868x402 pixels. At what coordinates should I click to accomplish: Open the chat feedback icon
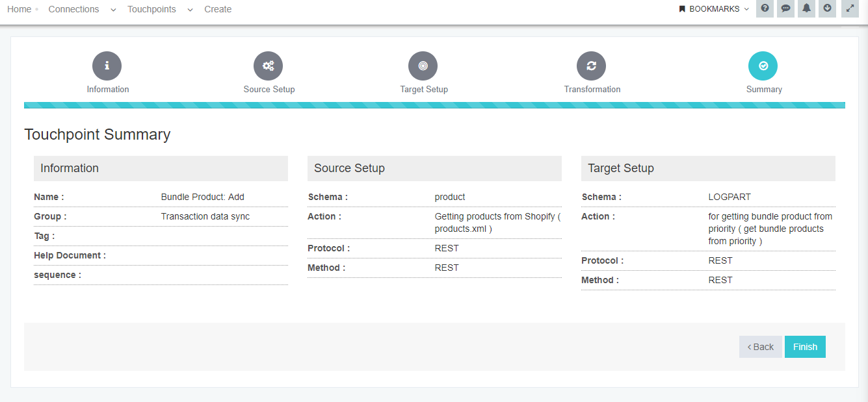pyautogui.click(x=785, y=8)
